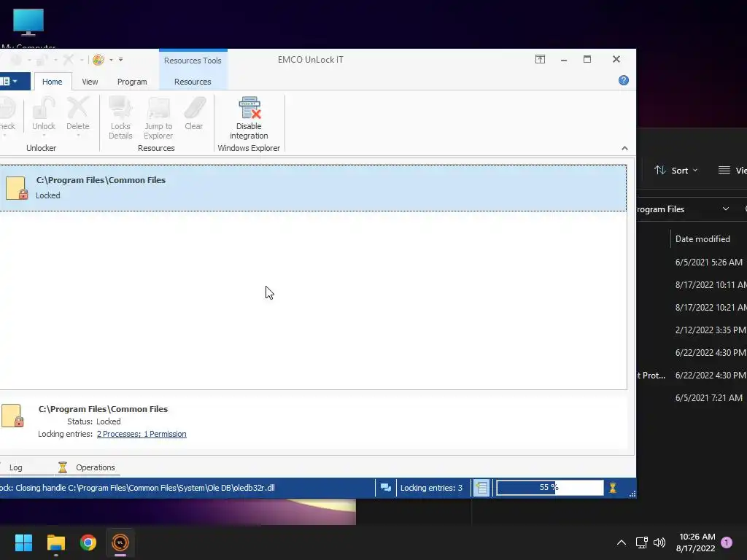Click the hourglass icon beside Operations tab
The image size is (747, 560).
coord(63,467)
